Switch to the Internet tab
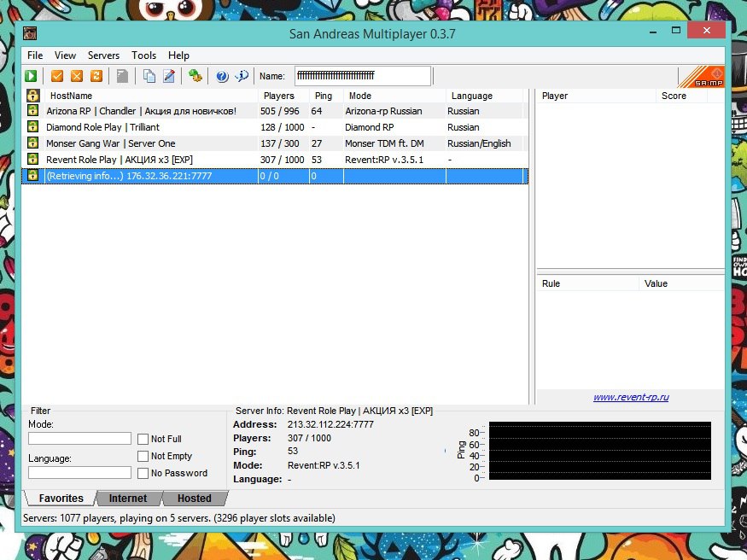The width and height of the screenshot is (747, 560). (128, 498)
